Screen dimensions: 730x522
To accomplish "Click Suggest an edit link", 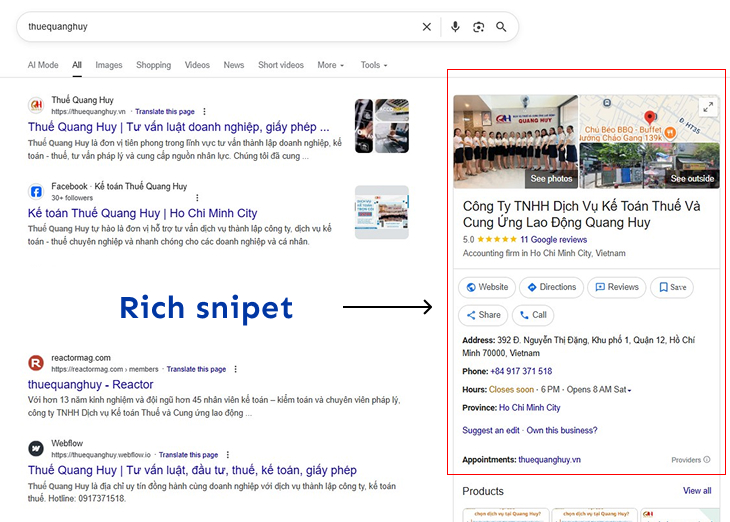I will [491, 431].
